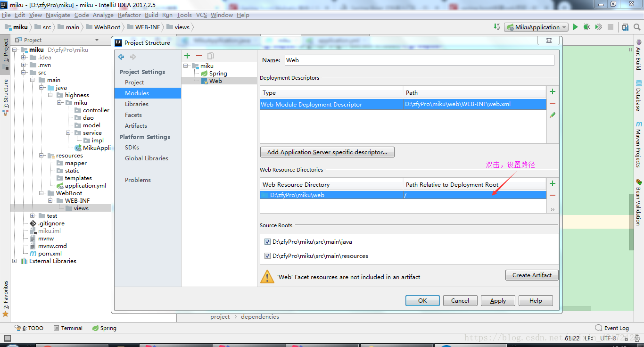Click the Debug bug icon in toolbar
This screenshot has height=347, width=644.
pos(586,27)
